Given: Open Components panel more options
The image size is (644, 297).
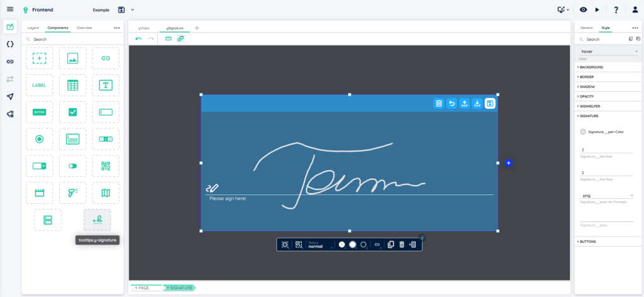Looking at the screenshot, I should [117, 28].
